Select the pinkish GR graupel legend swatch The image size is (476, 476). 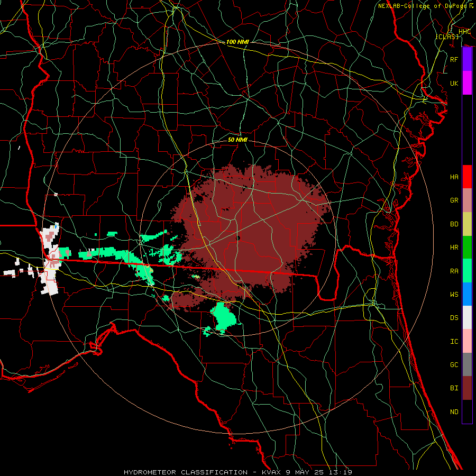point(467,200)
